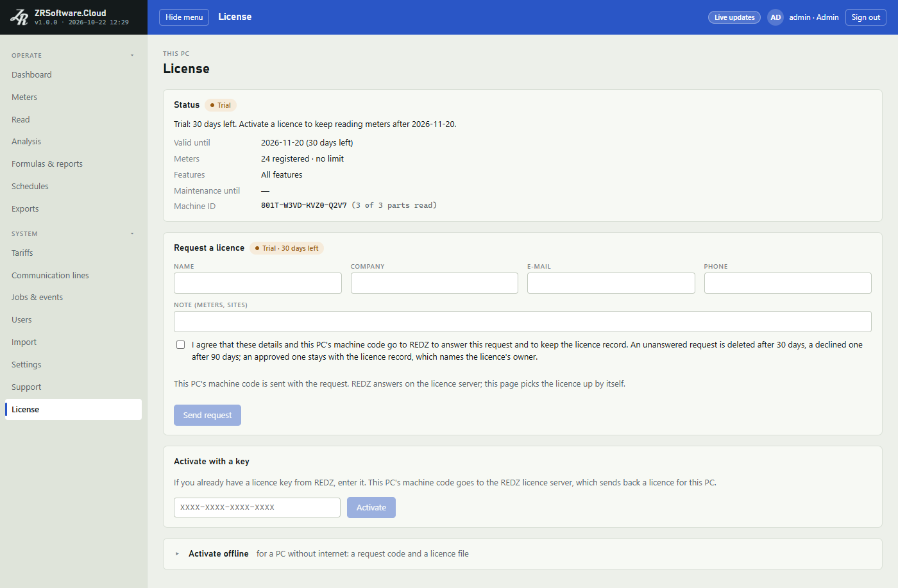Image resolution: width=898 pixels, height=588 pixels.
Task: Open Formulas & reports
Action: point(73,164)
